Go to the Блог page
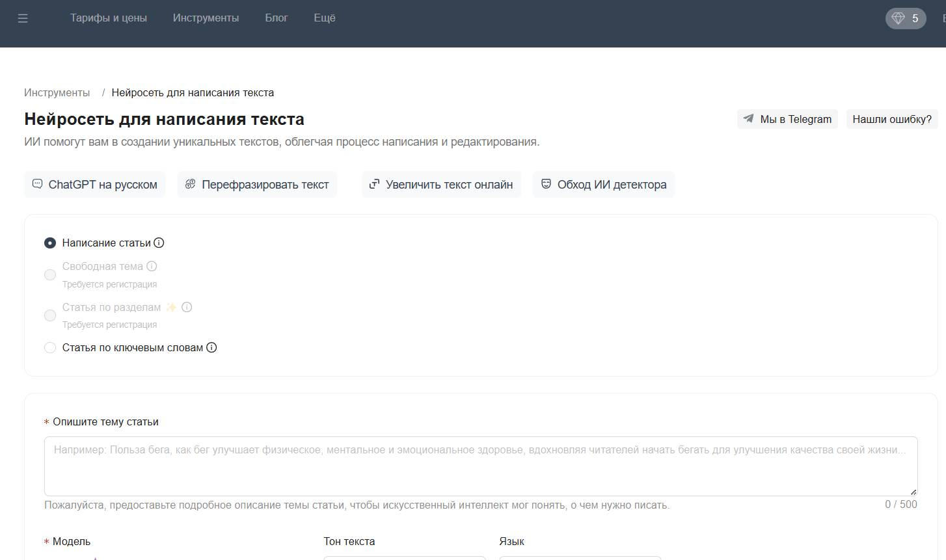The image size is (946, 560). 276,18
